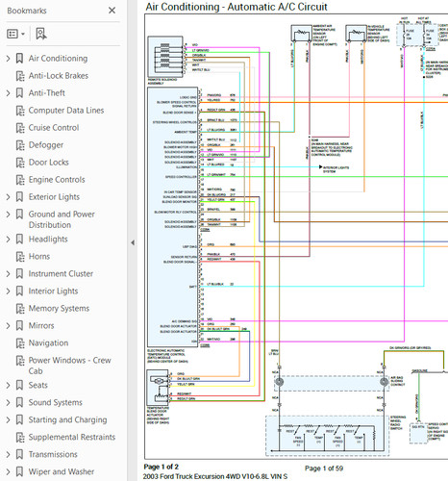Screen dimensions: 448x481
Task: Open the Instrument Cluster bookmark
Action: click(61, 274)
